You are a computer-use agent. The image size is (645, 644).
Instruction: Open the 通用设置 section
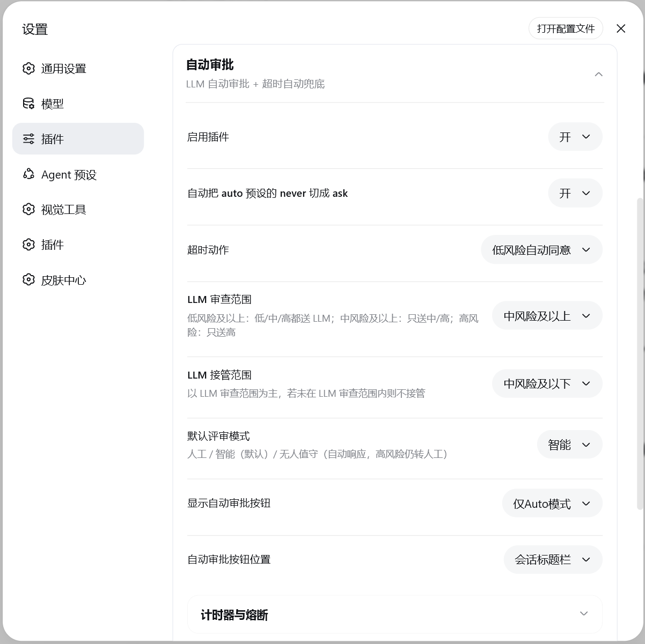pos(78,68)
